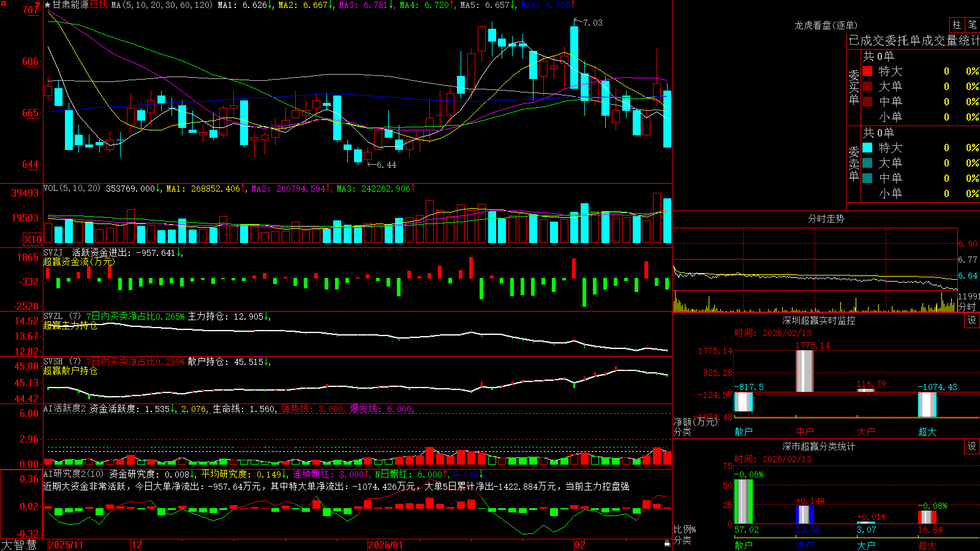Open VOL(5,10,20) indicator parameters
This screenshot has width=980, height=551.
pyautogui.click(x=72, y=189)
